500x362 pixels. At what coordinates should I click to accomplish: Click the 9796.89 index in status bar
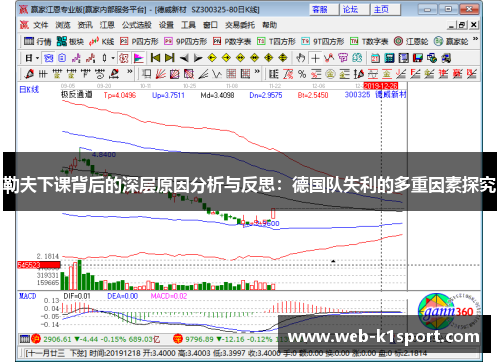tap(199, 339)
